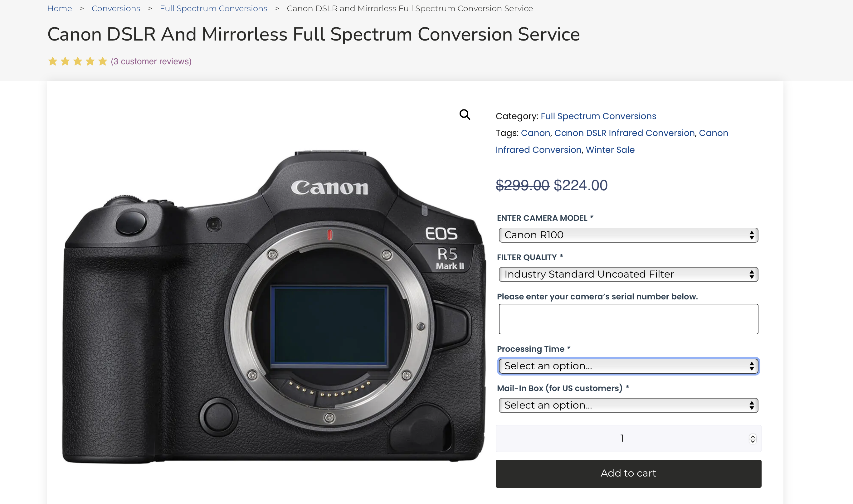The image size is (853, 504).
Task: View the 3 customer reviews
Action: coord(151,61)
